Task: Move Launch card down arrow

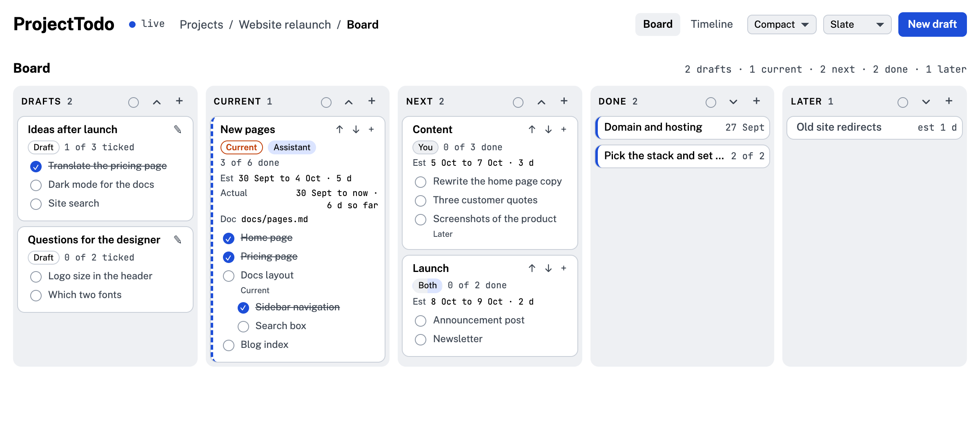Action: click(548, 268)
